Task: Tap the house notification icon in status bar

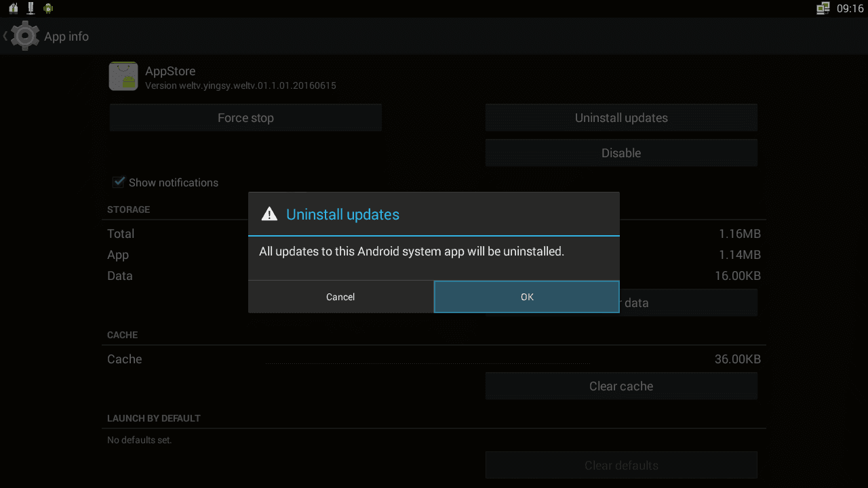Action: pos(13,8)
